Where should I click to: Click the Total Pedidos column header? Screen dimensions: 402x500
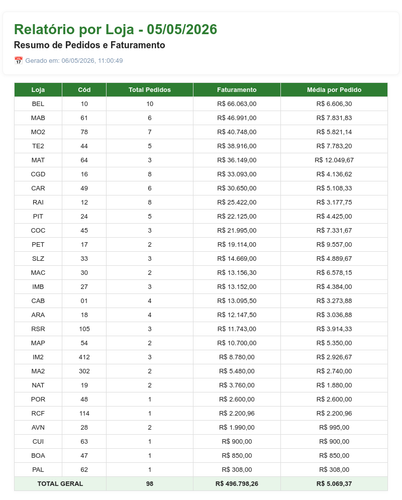150,90
